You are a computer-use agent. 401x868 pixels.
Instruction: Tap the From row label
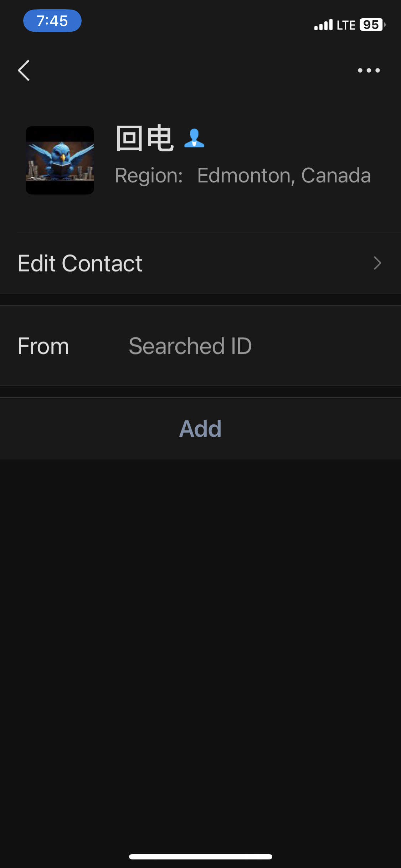click(43, 346)
